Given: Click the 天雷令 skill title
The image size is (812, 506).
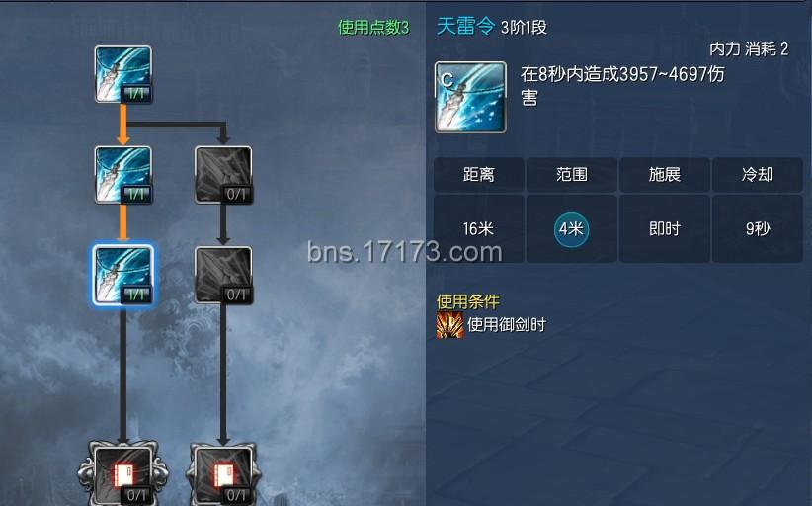Looking at the screenshot, I should click(465, 26).
